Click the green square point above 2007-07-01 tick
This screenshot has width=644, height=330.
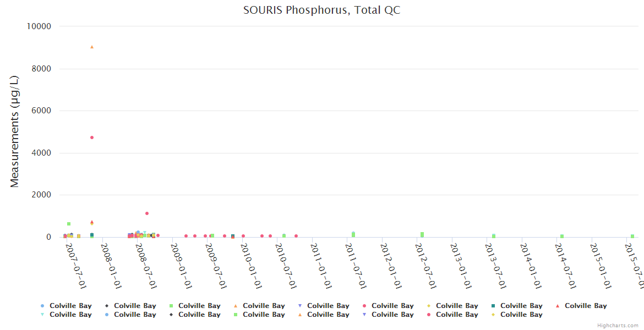pos(69,224)
